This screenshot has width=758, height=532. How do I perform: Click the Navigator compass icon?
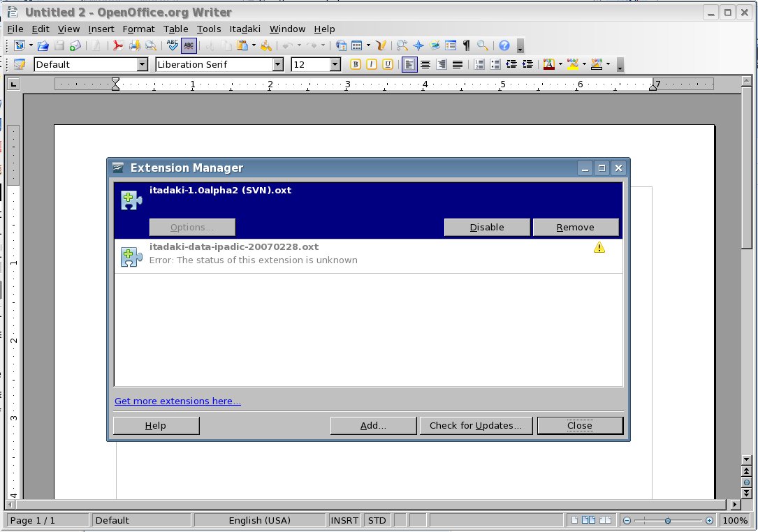(x=418, y=46)
